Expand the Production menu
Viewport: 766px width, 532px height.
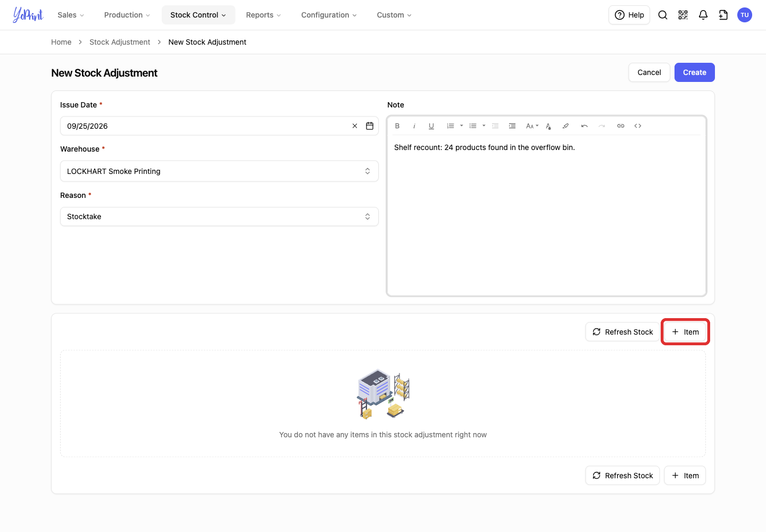click(127, 15)
